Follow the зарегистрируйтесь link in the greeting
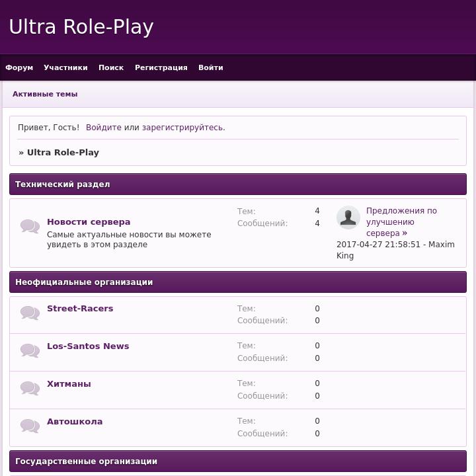This screenshot has width=476, height=476. (182, 128)
